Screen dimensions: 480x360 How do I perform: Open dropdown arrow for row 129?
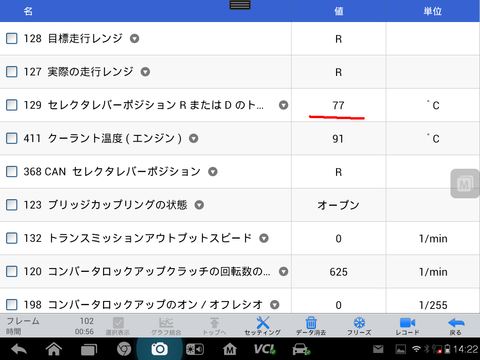tap(283, 105)
